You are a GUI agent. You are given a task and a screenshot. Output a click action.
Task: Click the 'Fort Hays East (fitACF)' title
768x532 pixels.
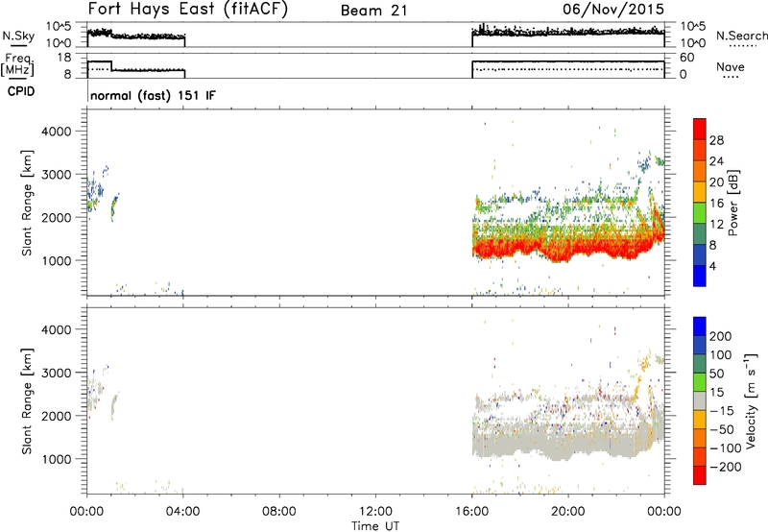pyautogui.click(x=187, y=10)
